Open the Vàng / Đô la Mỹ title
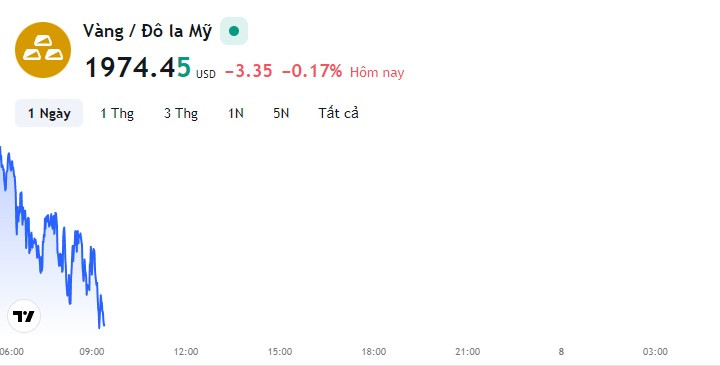Screen dimensions: 720x366 coord(147,31)
